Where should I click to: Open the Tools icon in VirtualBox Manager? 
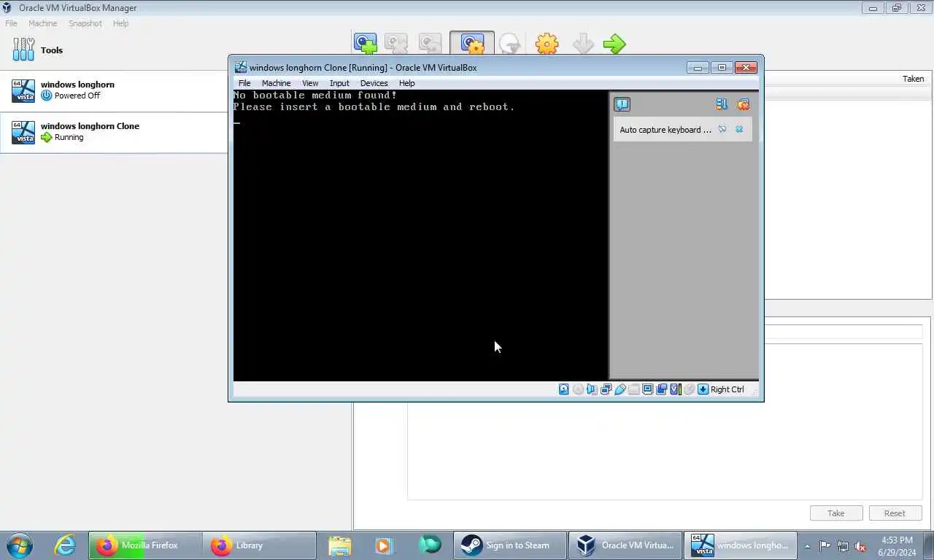(24, 50)
